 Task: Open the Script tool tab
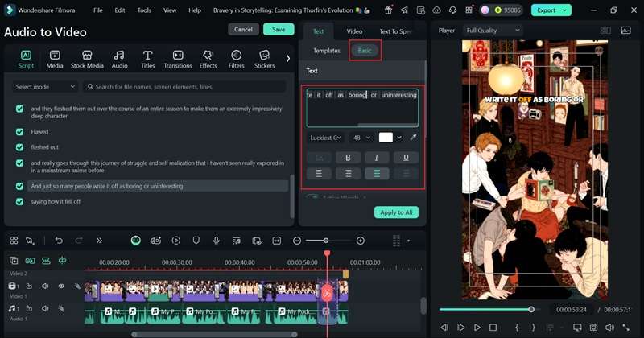tap(26, 59)
